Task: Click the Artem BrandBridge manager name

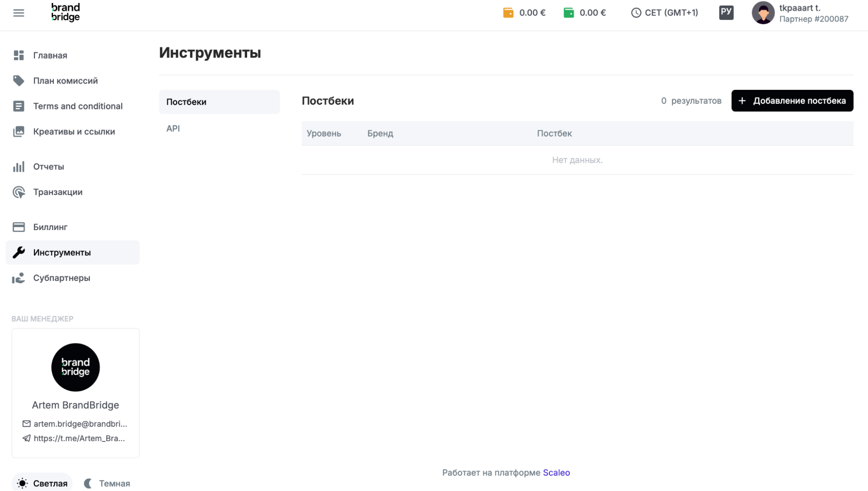Action: pos(76,405)
